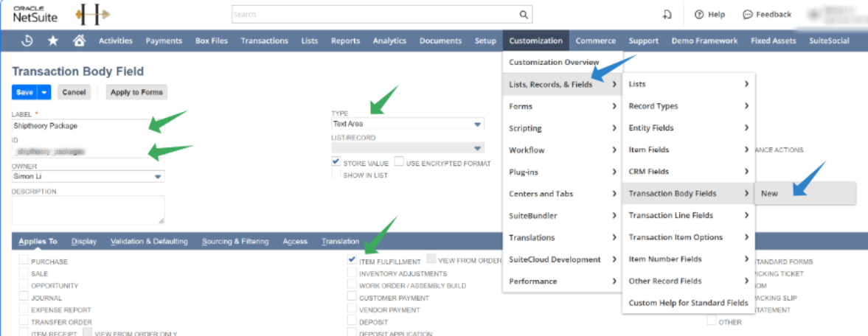The height and width of the screenshot is (336, 868).
Task: Click the create new page icon
Action: pos(667,15)
